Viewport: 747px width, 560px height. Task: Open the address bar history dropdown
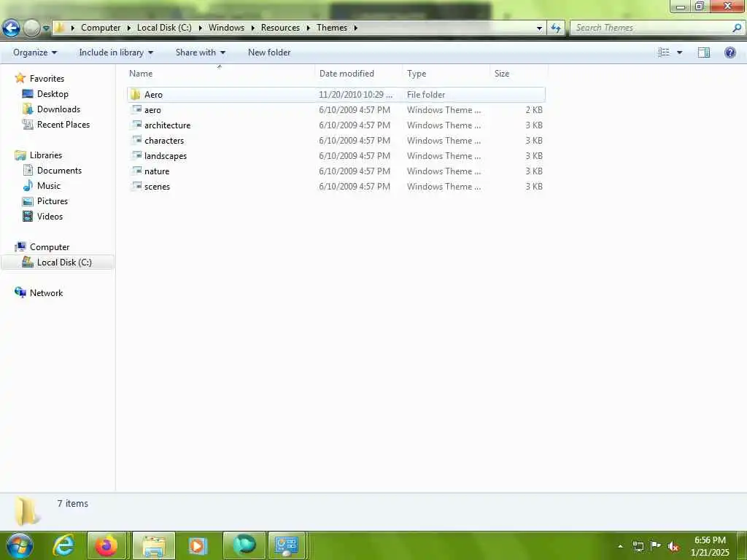(x=539, y=28)
